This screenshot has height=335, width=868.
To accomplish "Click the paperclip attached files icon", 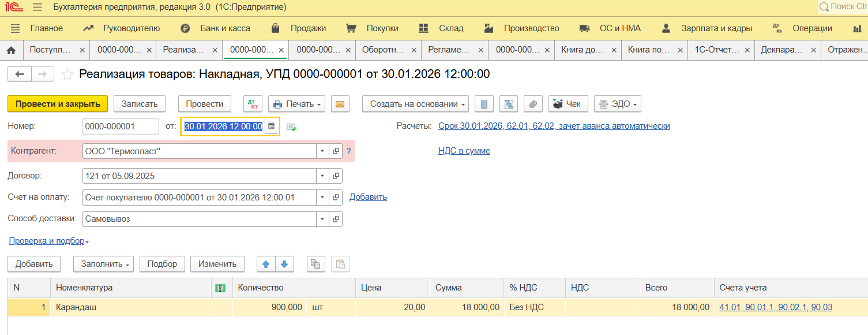I will [533, 104].
